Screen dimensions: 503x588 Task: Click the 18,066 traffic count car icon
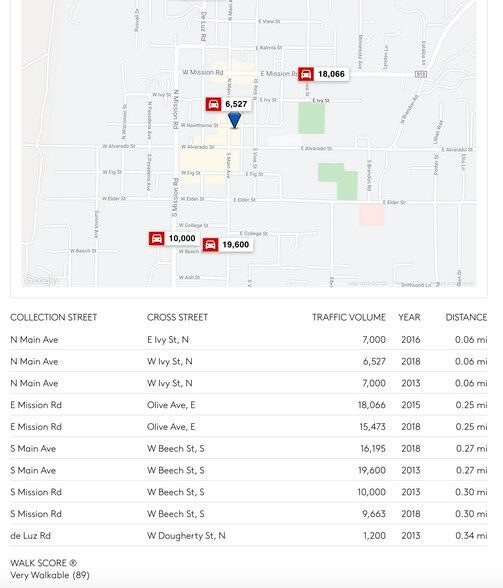306,74
